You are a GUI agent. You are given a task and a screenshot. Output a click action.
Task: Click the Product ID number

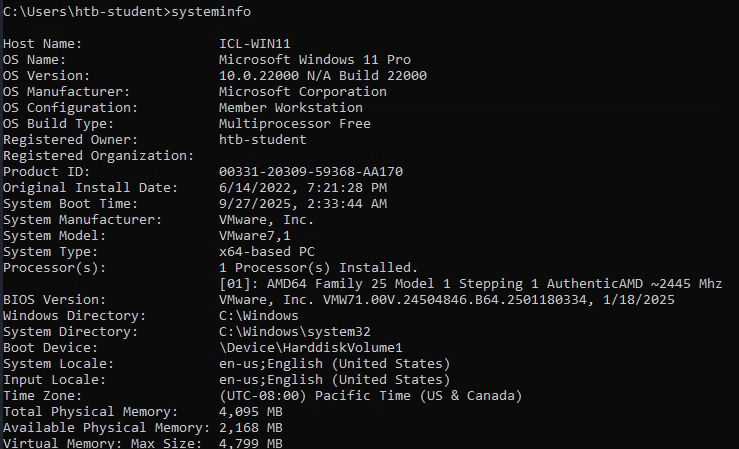[x=310, y=172]
